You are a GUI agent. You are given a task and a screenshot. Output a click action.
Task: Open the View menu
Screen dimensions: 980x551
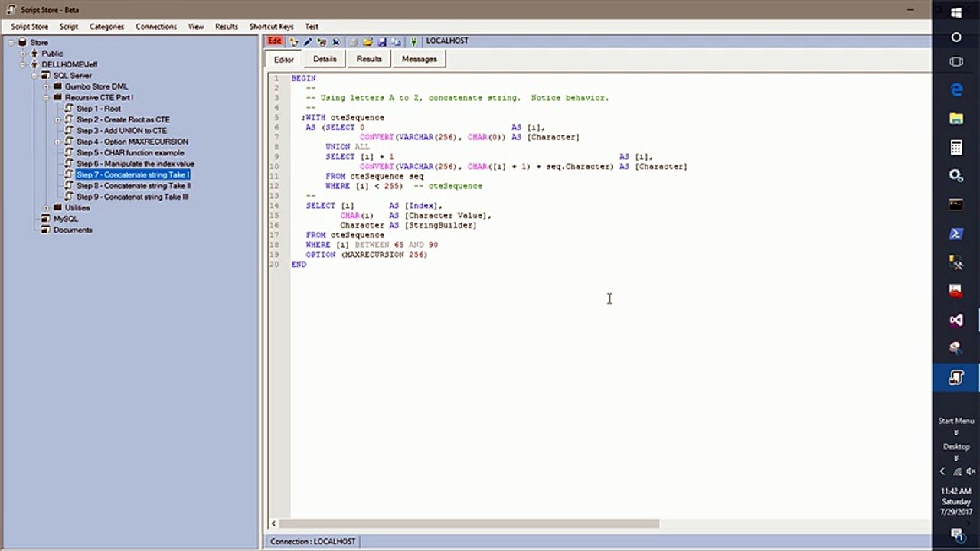click(196, 27)
